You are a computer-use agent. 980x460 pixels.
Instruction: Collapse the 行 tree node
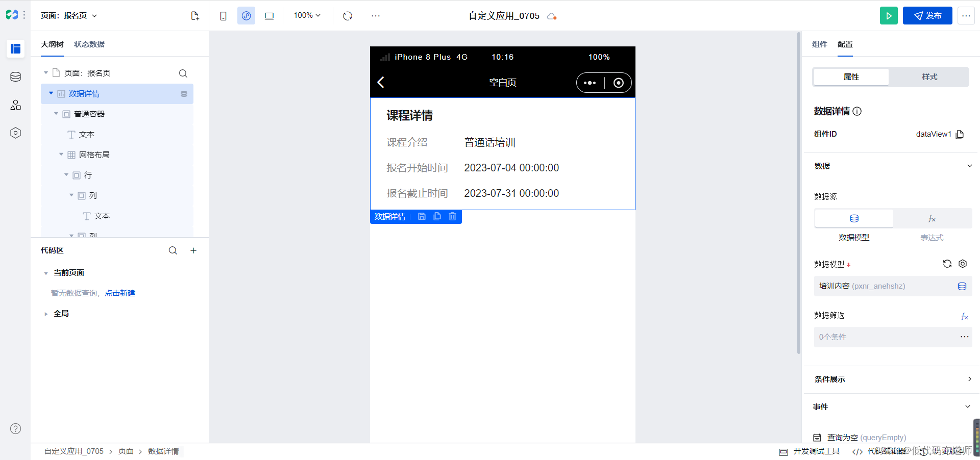[x=66, y=175]
